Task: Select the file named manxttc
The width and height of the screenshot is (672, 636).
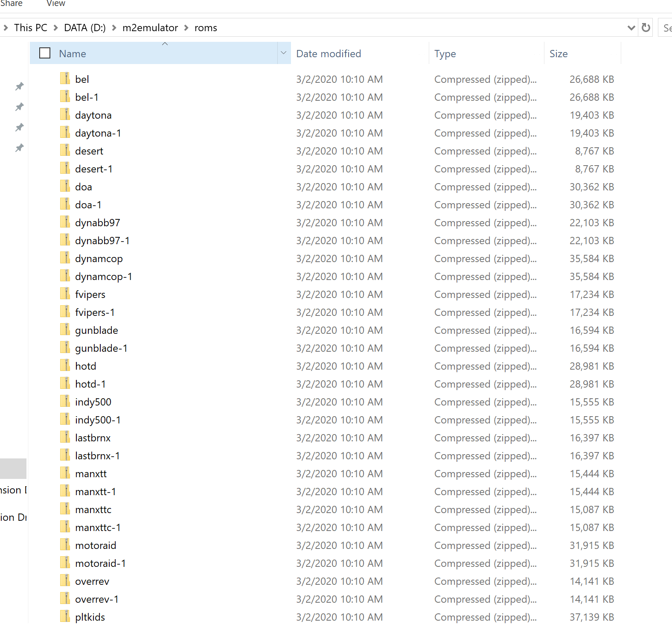Action: 93,509
